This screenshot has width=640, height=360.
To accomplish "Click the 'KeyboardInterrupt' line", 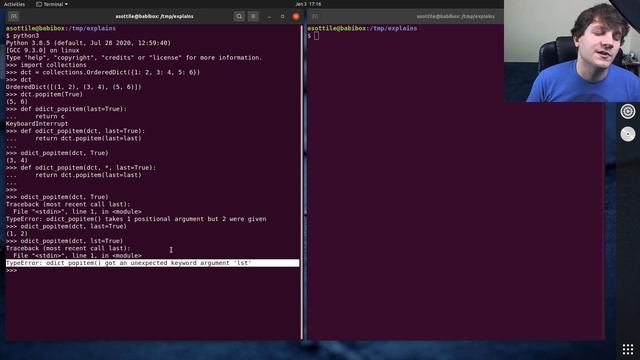I will click(37, 124).
